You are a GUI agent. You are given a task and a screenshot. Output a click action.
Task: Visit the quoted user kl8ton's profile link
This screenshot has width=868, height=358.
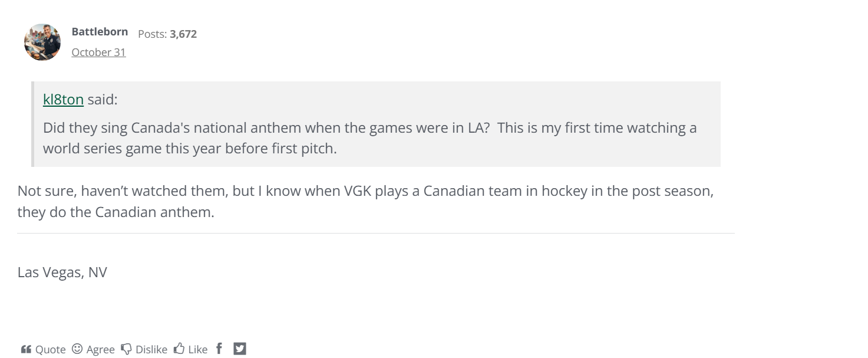tap(63, 100)
